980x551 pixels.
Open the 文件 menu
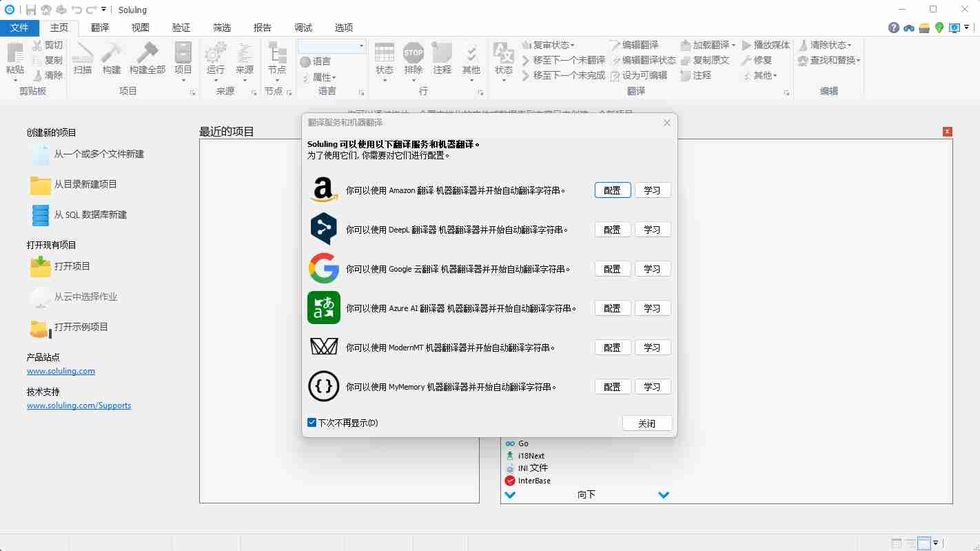pos(20,28)
